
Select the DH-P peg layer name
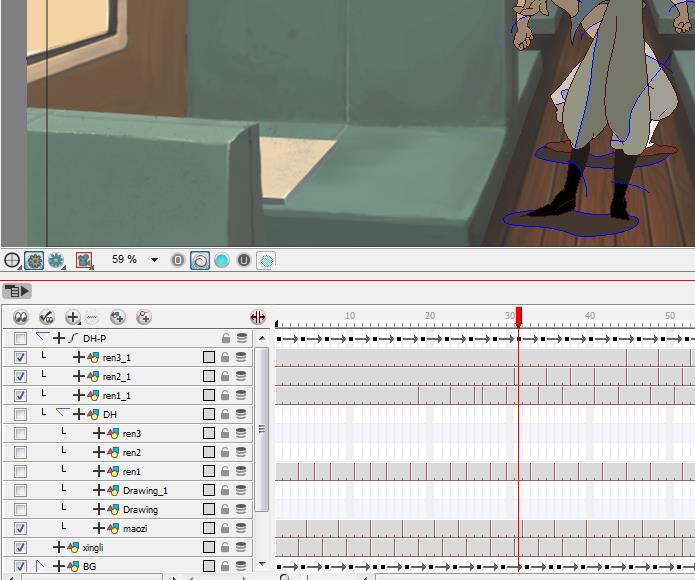click(x=94, y=339)
